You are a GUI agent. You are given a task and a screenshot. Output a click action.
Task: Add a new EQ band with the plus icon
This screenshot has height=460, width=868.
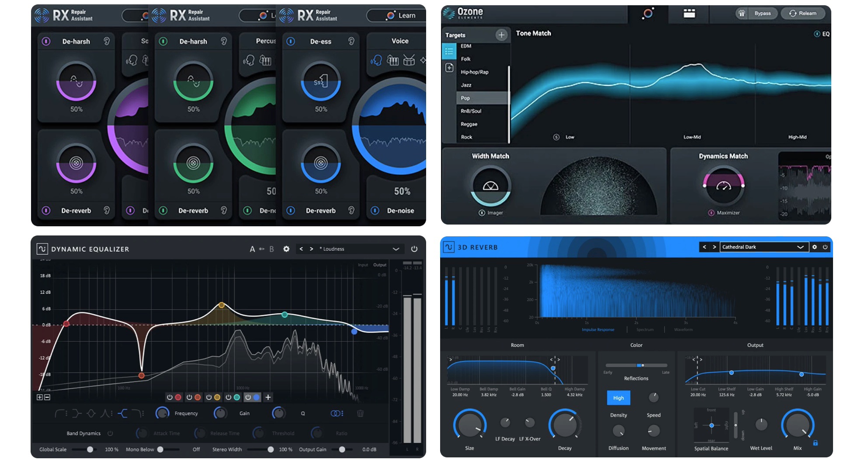268,398
